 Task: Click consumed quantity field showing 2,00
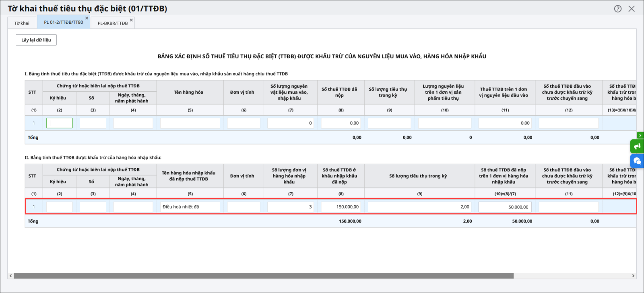coord(420,207)
